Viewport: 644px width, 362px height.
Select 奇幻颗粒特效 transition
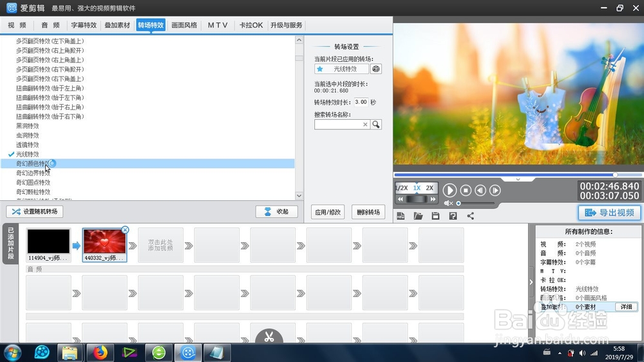coord(33,192)
